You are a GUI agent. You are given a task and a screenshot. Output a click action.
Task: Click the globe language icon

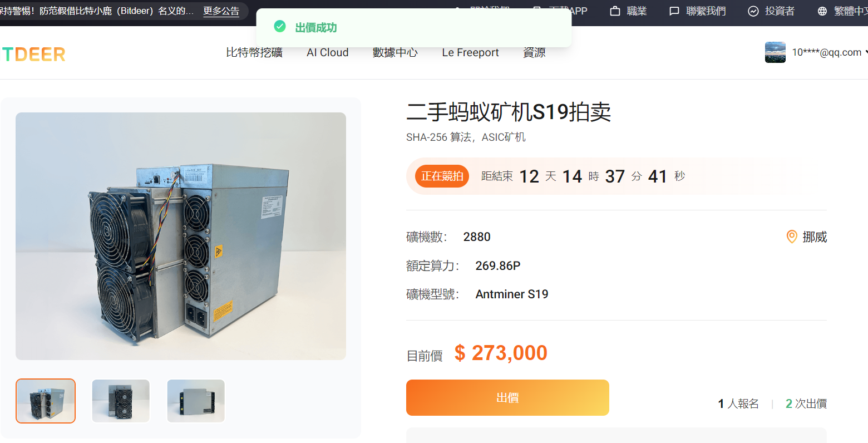(822, 11)
